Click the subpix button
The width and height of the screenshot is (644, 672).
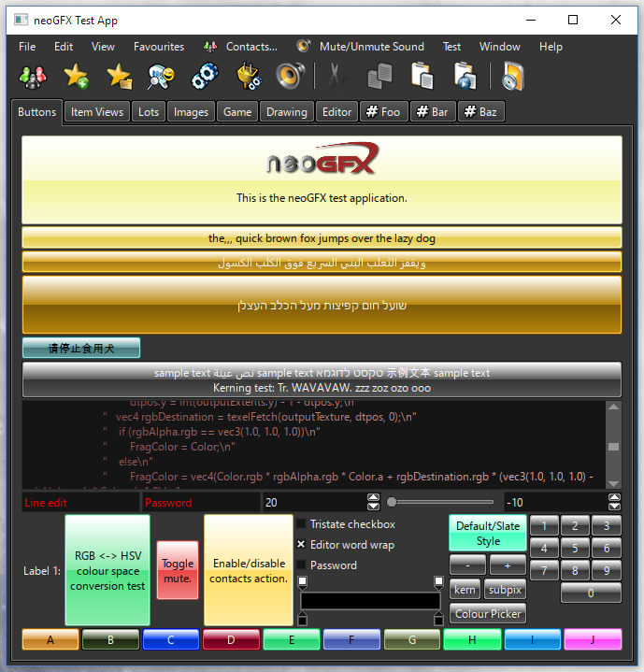click(x=505, y=590)
